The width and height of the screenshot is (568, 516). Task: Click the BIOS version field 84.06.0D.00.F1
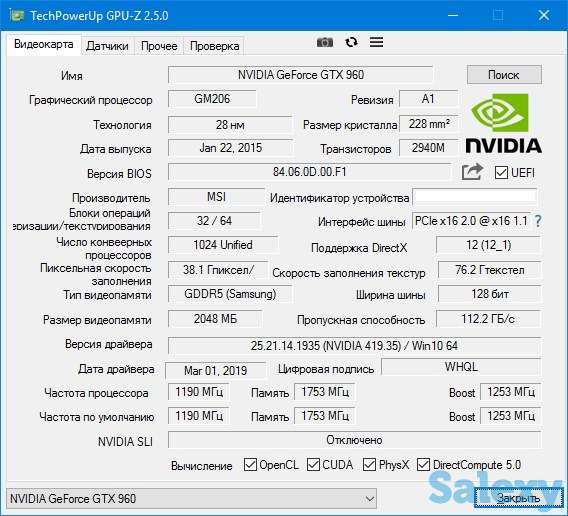(x=310, y=172)
